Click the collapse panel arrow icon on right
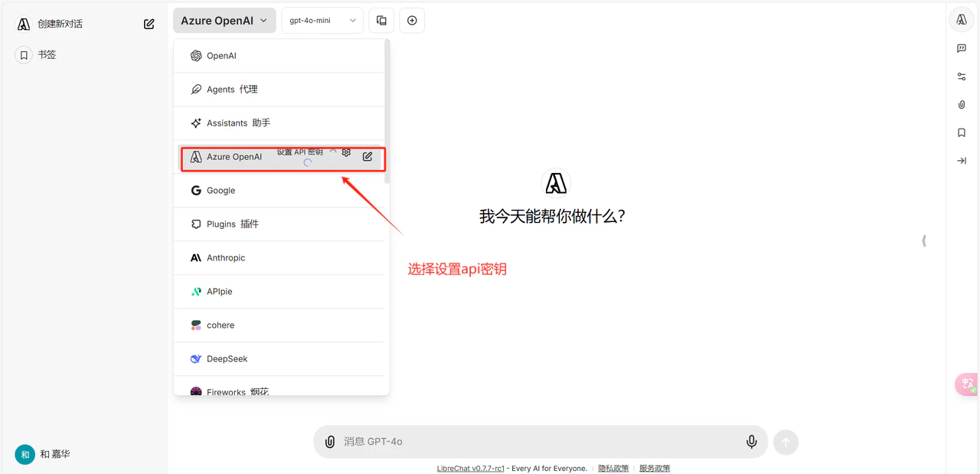Screen dimensions: 980x474 pos(962,161)
